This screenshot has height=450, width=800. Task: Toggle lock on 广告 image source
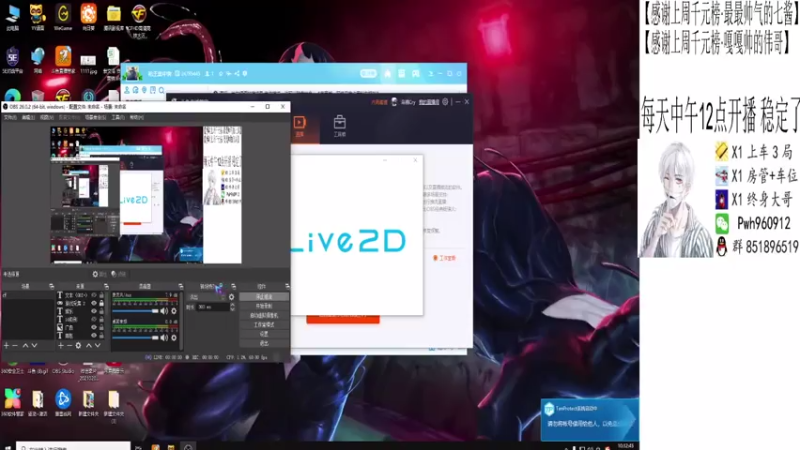tap(101, 327)
